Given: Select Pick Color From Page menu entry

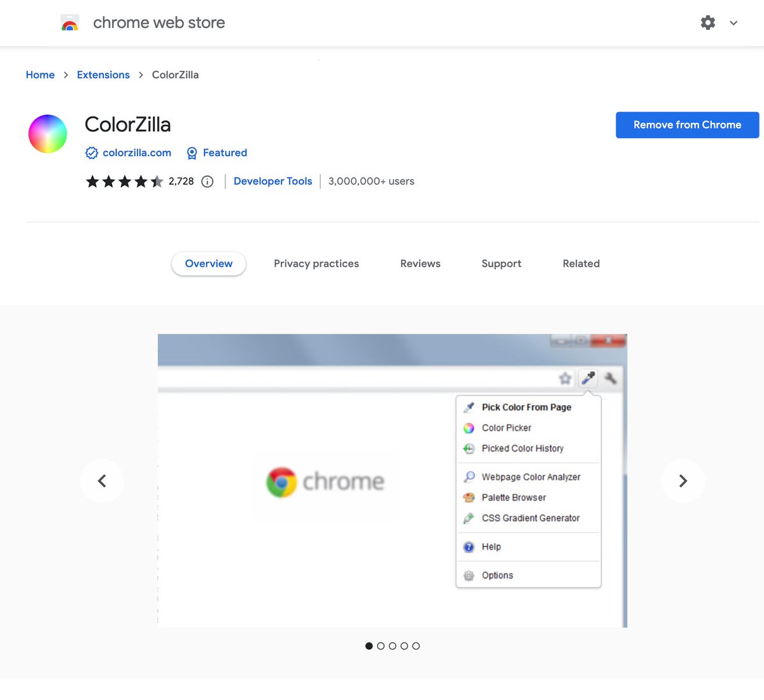Looking at the screenshot, I should pos(528,407).
